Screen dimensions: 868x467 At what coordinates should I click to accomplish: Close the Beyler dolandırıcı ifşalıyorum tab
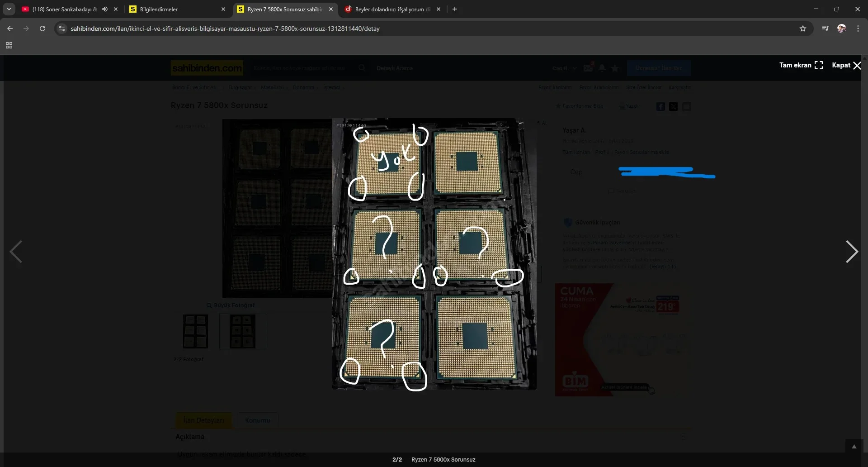coord(439,9)
